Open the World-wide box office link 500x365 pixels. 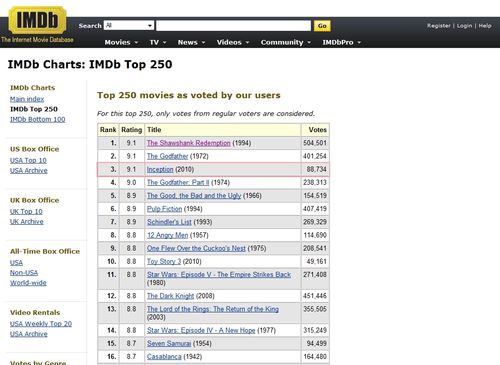point(28,283)
